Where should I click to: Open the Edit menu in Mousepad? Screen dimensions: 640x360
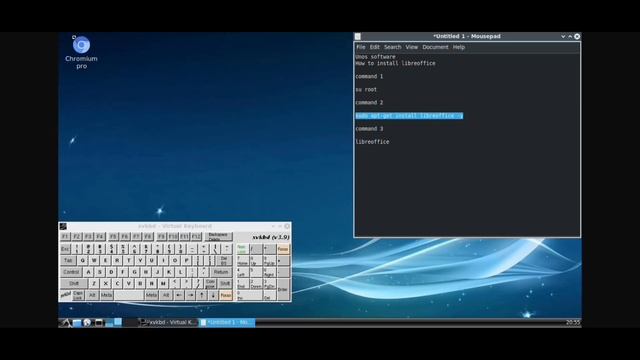point(375,47)
